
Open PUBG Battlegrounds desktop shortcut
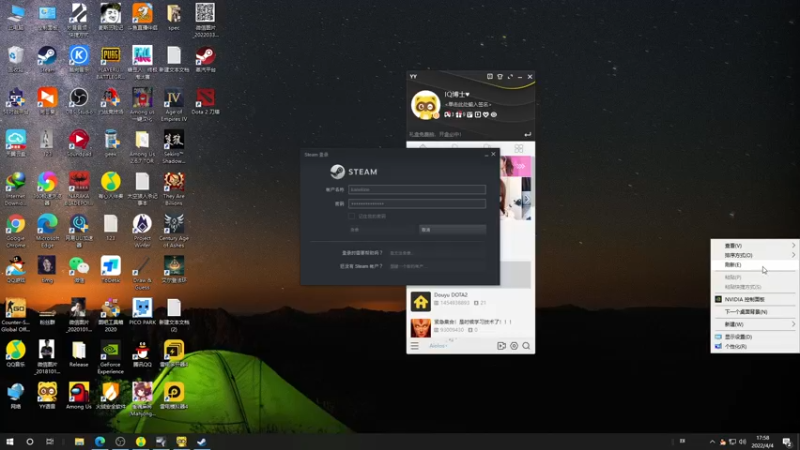[110, 63]
